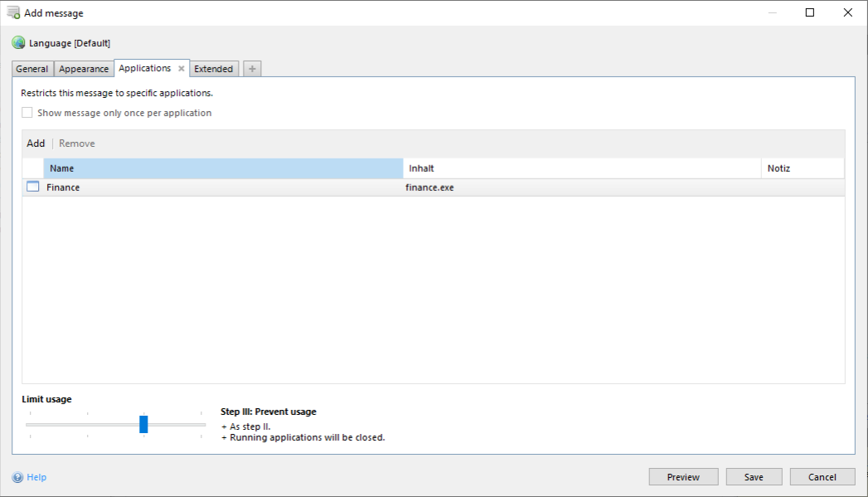Click the '+' icon to add a new tab
Image resolution: width=868 pixels, height=497 pixels.
[251, 68]
